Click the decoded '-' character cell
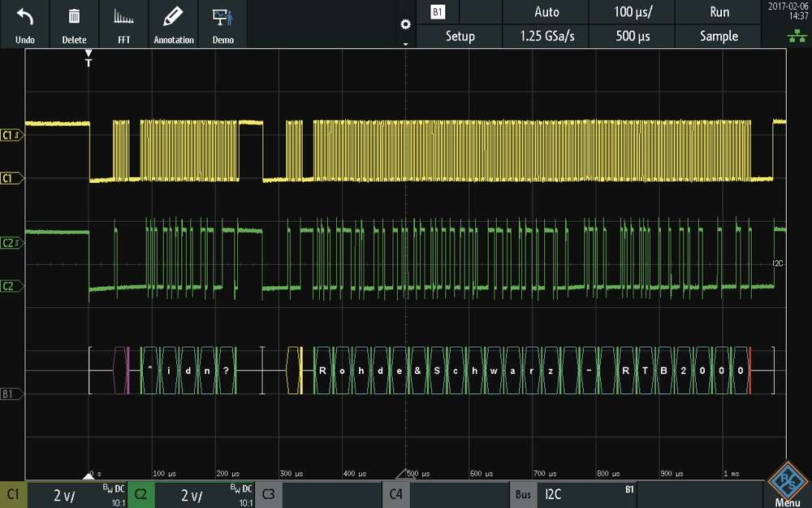Image resolution: width=812 pixels, height=508 pixels. click(x=589, y=371)
